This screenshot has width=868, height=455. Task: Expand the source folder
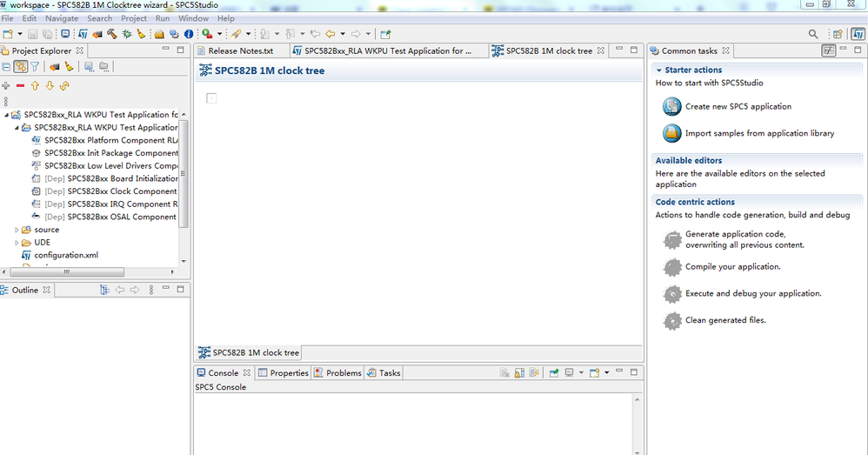17,230
